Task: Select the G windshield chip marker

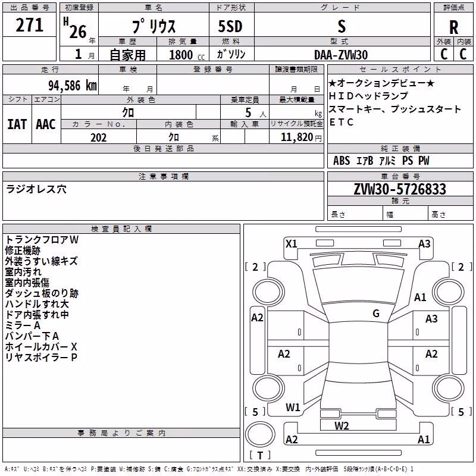Action: (x=376, y=314)
